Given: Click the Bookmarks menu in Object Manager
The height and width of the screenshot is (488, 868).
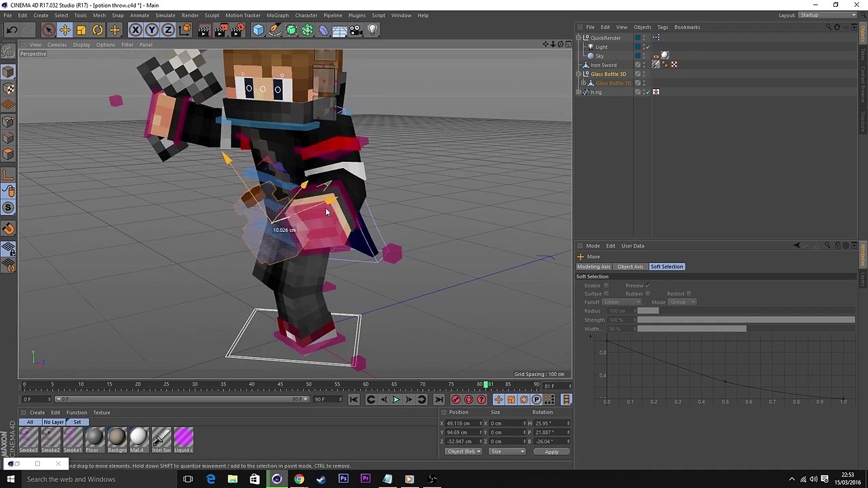Looking at the screenshot, I should [687, 27].
